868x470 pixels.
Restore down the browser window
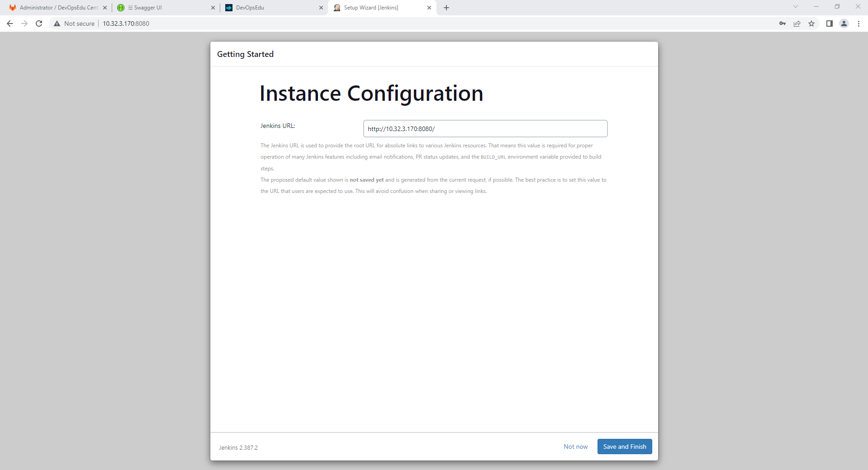click(837, 6)
